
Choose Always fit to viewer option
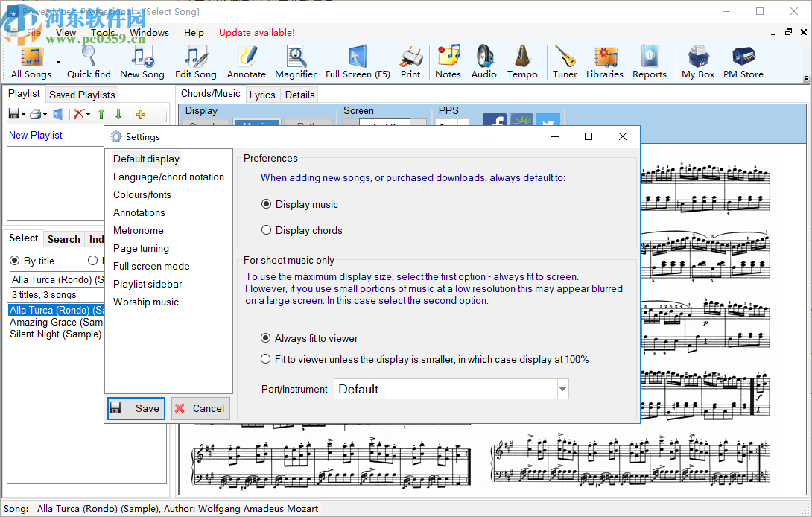(266, 338)
